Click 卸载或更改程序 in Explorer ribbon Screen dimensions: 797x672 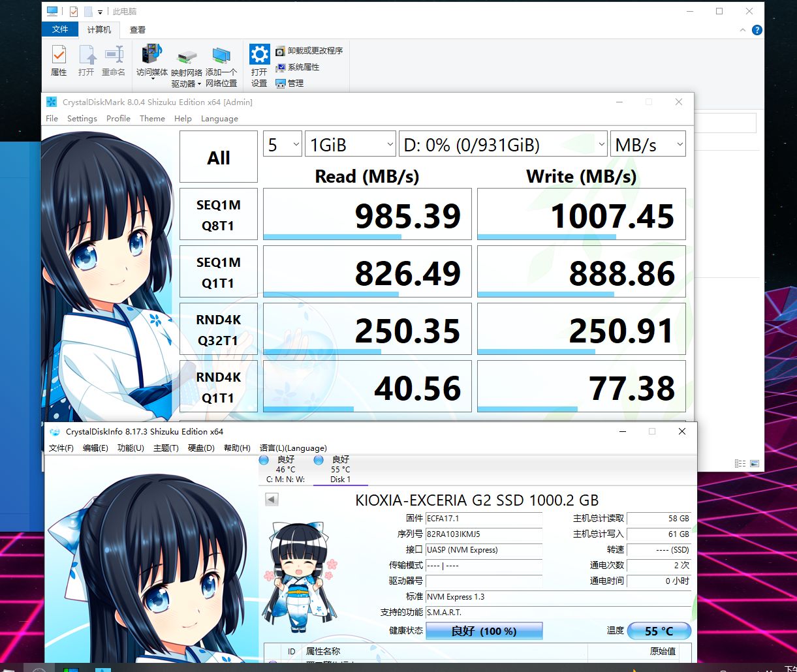click(x=309, y=51)
